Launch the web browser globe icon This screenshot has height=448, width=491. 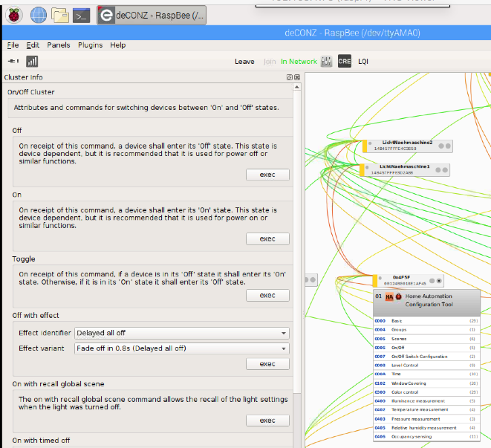coord(39,15)
